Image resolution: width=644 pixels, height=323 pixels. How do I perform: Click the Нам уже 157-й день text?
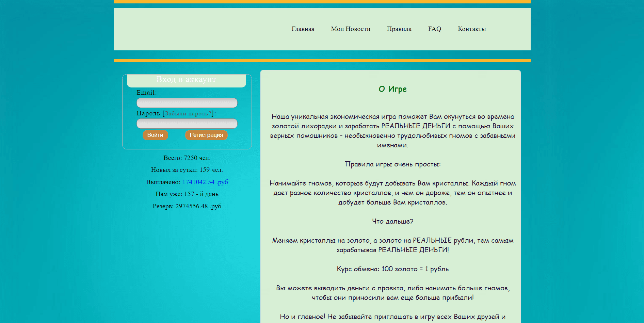[187, 194]
